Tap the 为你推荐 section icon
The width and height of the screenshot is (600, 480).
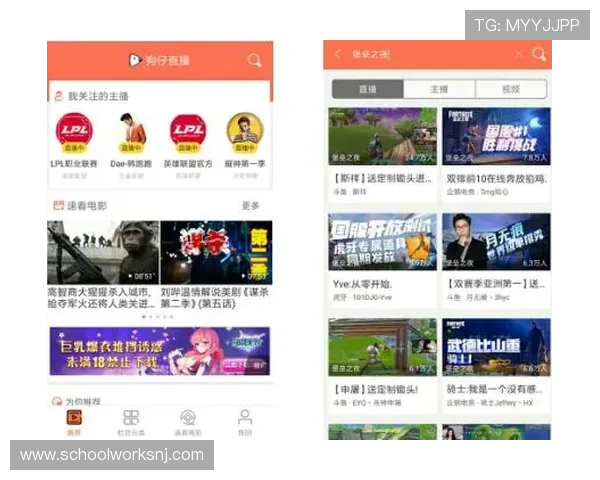(x=57, y=401)
